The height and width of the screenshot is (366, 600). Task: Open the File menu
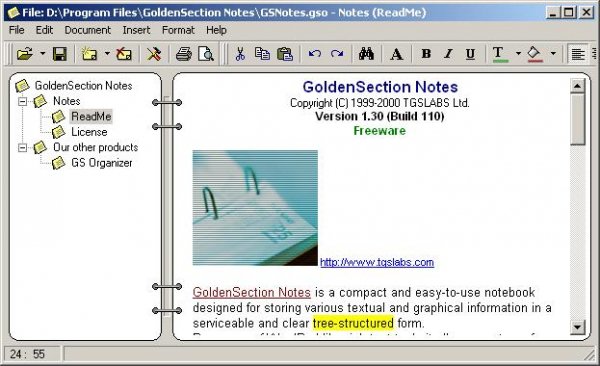click(x=17, y=30)
